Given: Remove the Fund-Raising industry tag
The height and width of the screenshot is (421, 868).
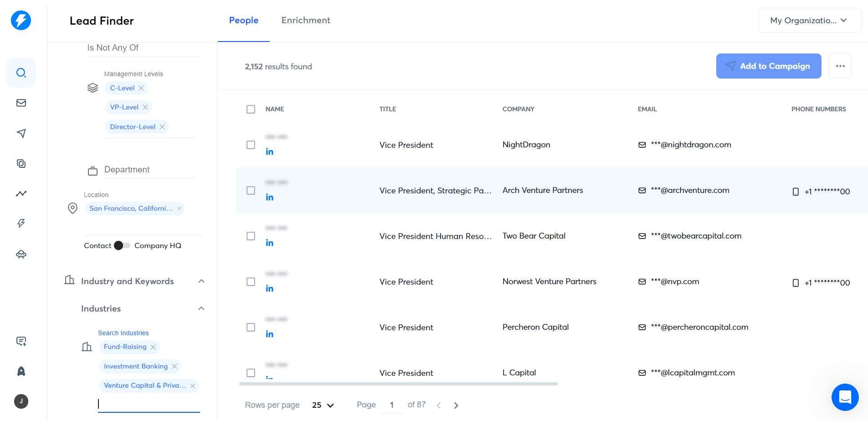Looking at the screenshot, I should click(153, 347).
